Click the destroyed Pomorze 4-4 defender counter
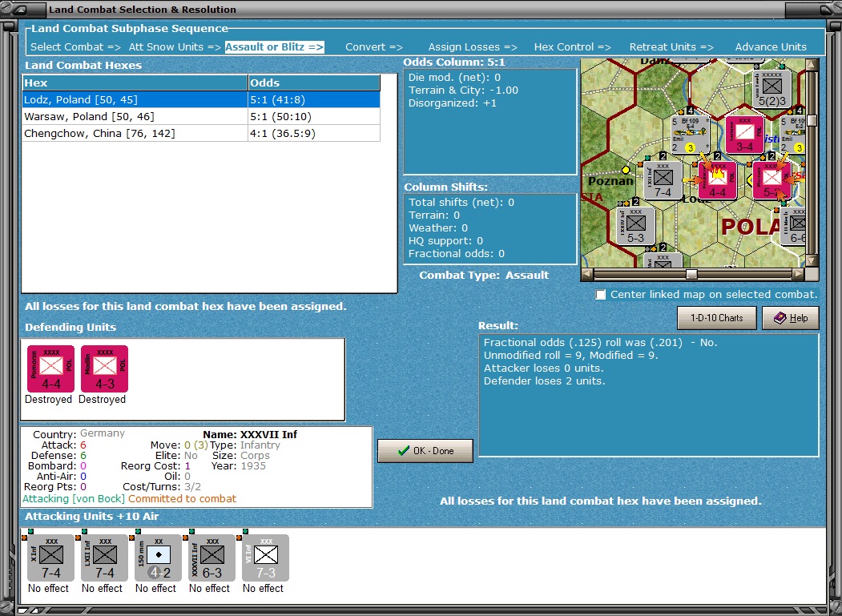 click(50, 368)
